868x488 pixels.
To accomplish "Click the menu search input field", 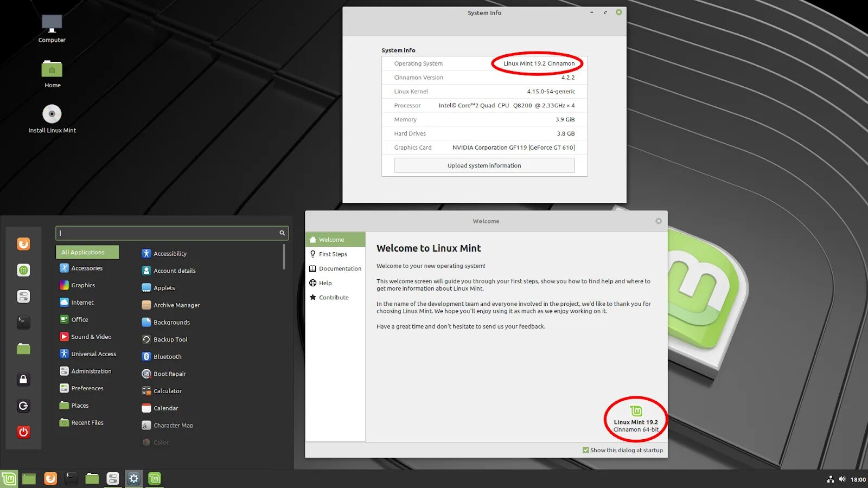I will pos(172,233).
